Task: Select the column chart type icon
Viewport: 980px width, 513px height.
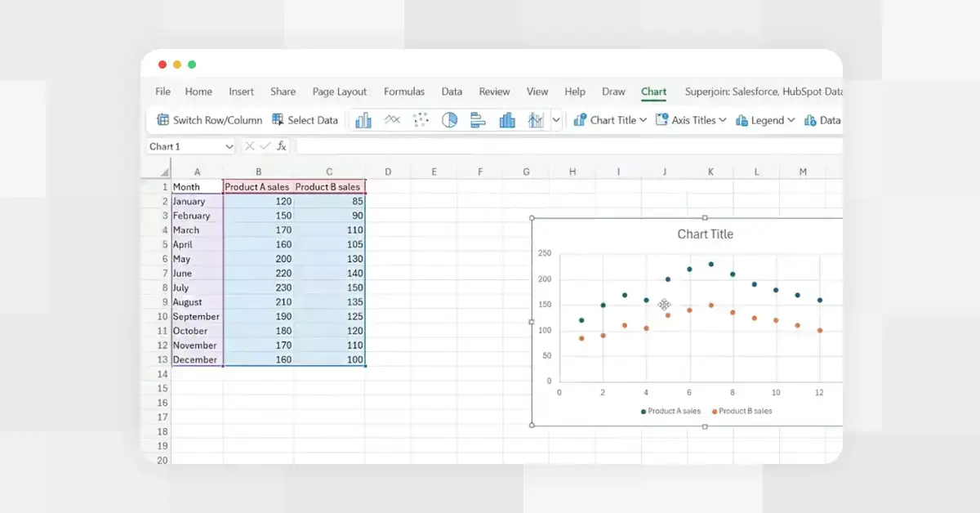Action: click(x=363, y=119)
